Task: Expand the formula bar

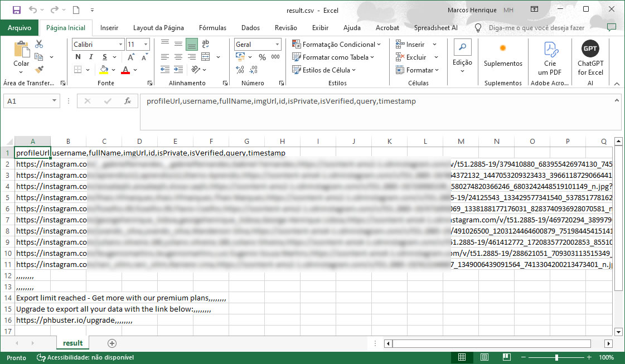Action: pyautogui.click(x=617, y=100)
